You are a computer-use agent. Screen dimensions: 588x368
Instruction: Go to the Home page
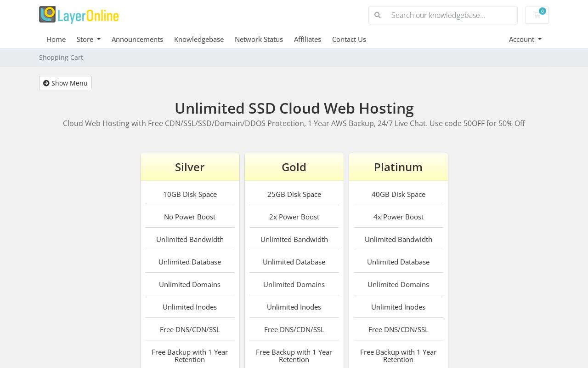[56, 39]
